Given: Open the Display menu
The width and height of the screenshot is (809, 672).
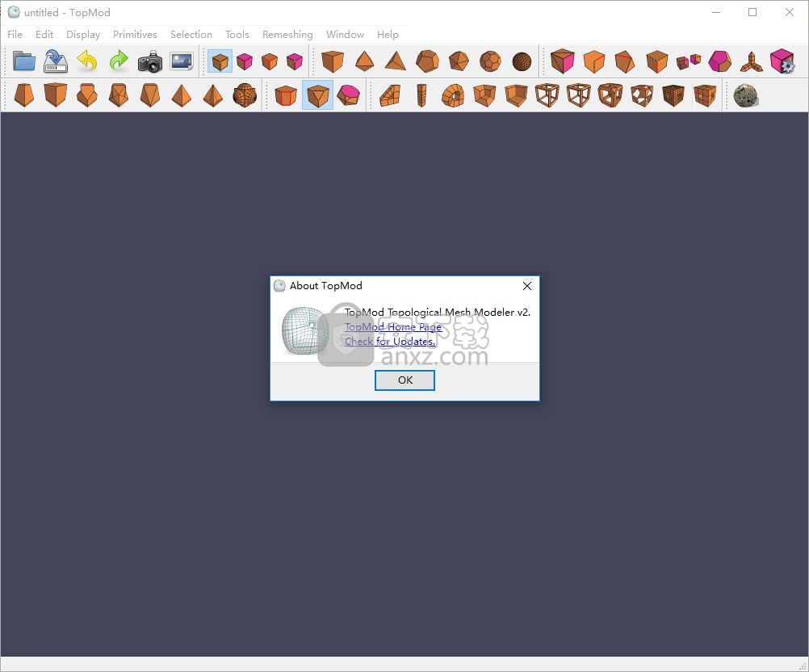Looking at the screenshot, I should click(83, 35).
